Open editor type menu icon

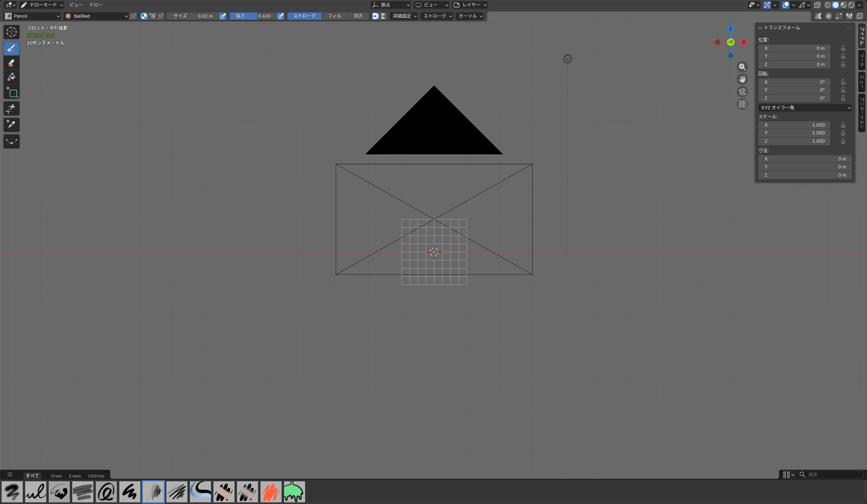coord(10,5)
